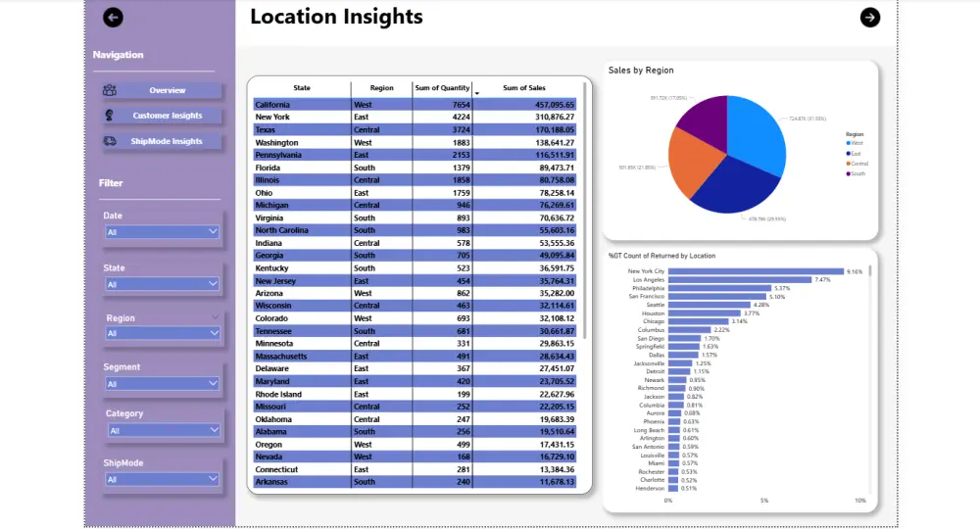
Task: Click the Connecticut state cell
Action: [302, 469]
